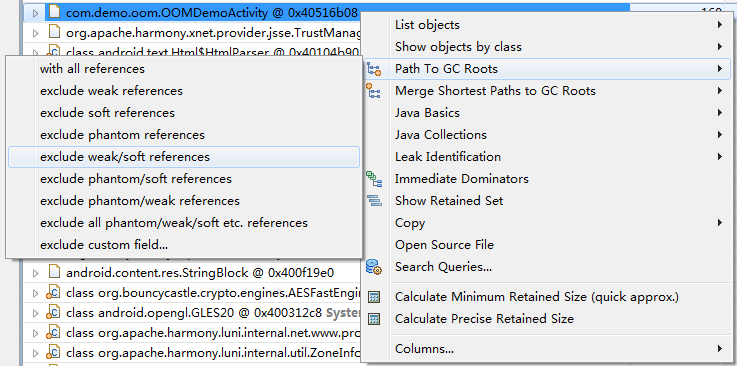Screen dimensions: 737x366
Task: Click the file icon of android.content.res.StringBlock
Action: point(55,272)
